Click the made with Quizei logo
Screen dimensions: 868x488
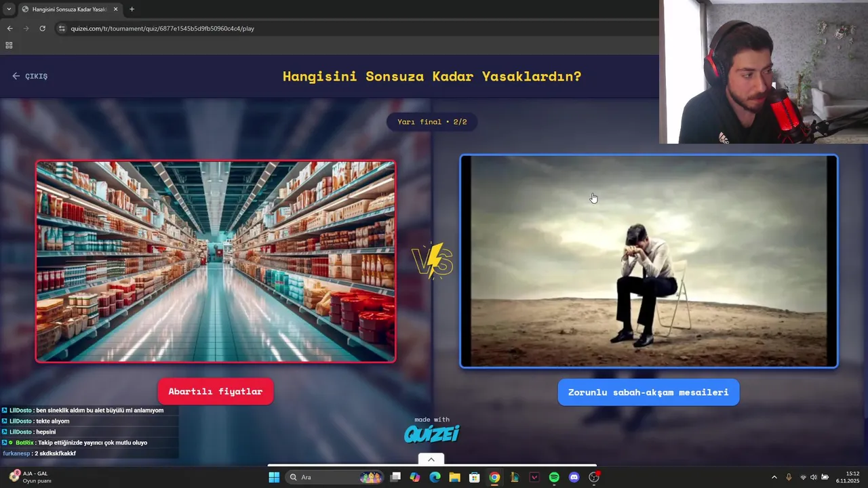(x=432, y=430)
